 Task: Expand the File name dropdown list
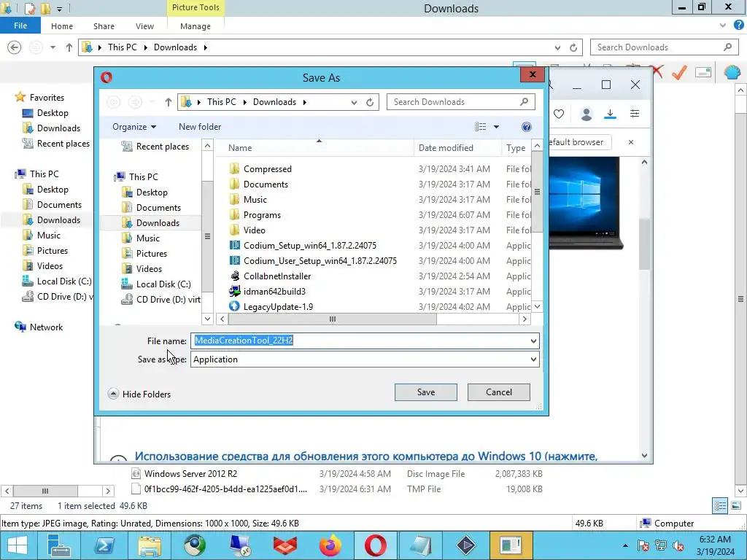[533, 341]
